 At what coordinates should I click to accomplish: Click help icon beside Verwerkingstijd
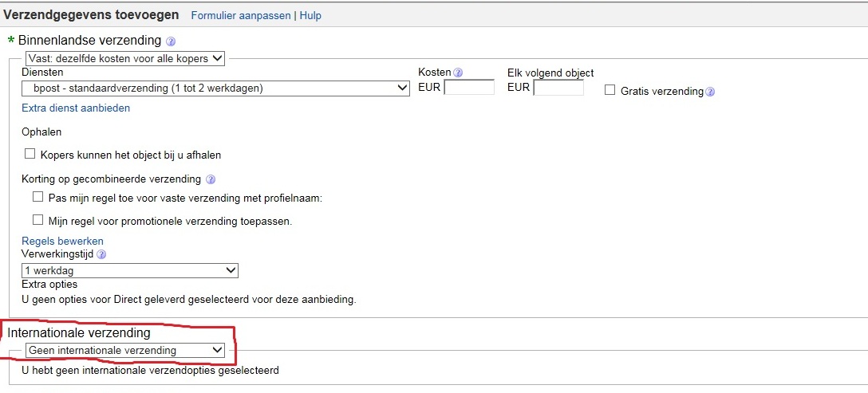[x=101, y=254]
